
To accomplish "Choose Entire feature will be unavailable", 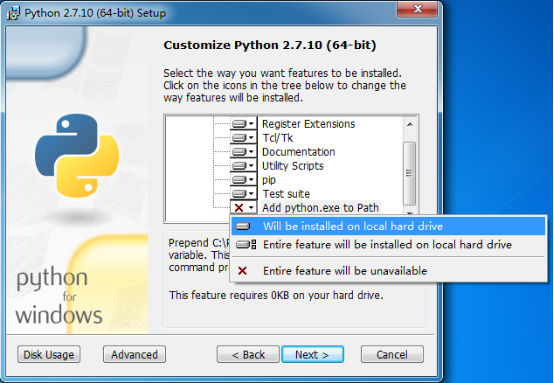I will (x=388, y=271).
